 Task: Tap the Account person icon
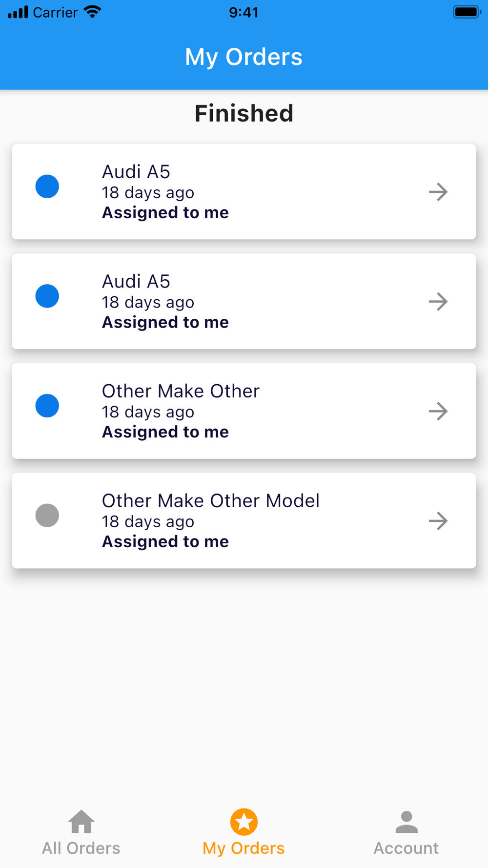coord(407,822)
